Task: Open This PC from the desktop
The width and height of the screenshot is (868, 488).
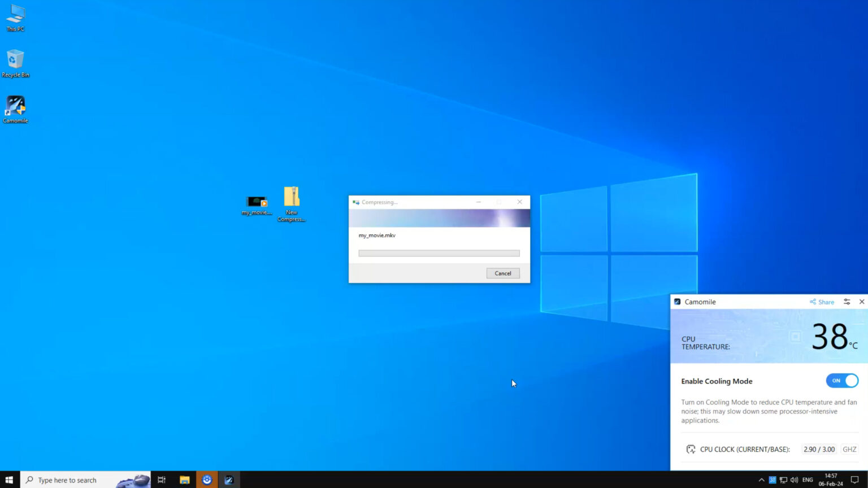Action: click(15, 16)
